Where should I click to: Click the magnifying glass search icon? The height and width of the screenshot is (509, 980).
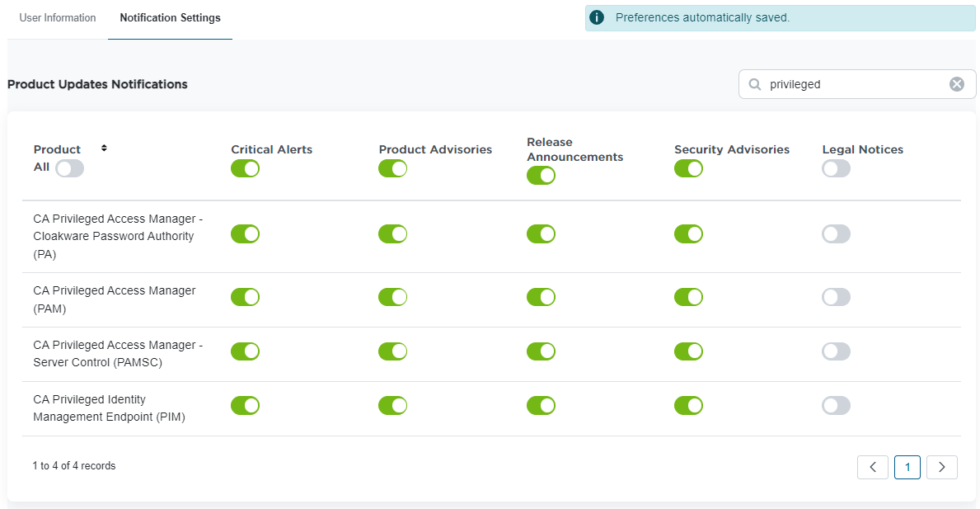click(x=754, y=84)
